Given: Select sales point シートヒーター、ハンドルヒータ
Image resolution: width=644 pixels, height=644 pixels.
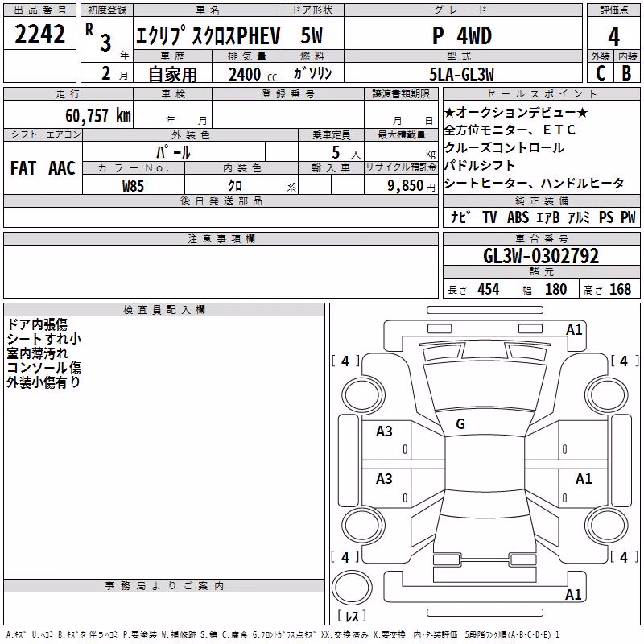Looking at the screenshot, I should pyautogui.click(x=534, y=184).
